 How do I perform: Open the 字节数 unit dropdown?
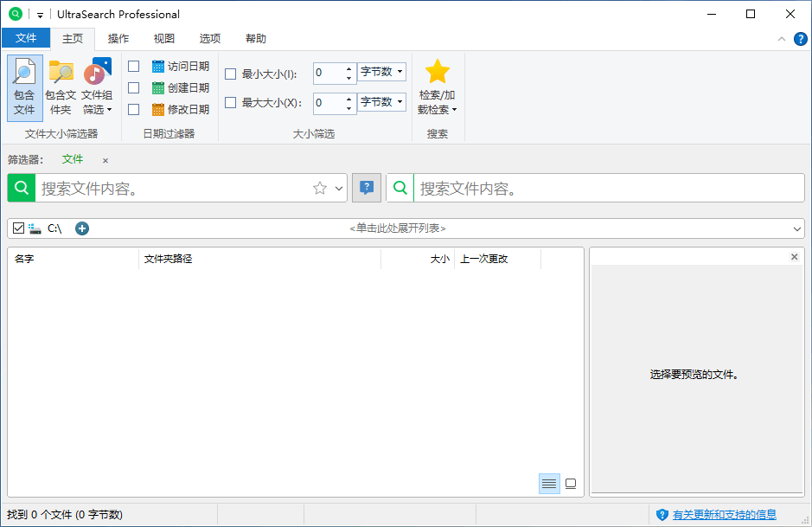[381, 73]
